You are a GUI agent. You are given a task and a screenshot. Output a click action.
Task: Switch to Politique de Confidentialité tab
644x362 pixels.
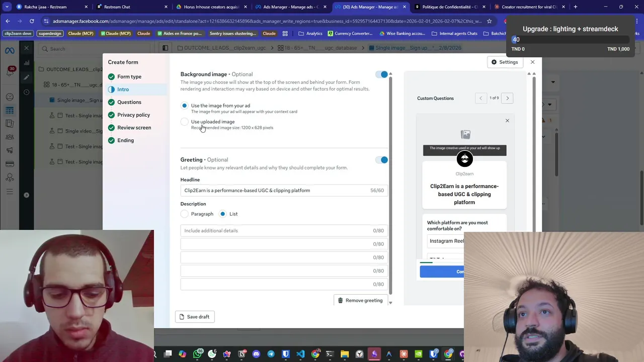tap(450, 7)
